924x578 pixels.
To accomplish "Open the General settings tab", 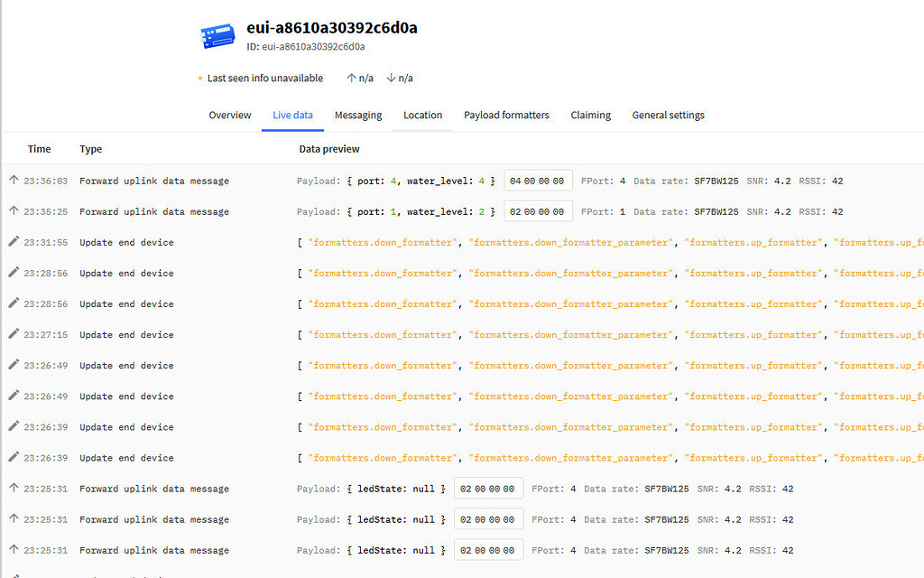I will (668, 116).
